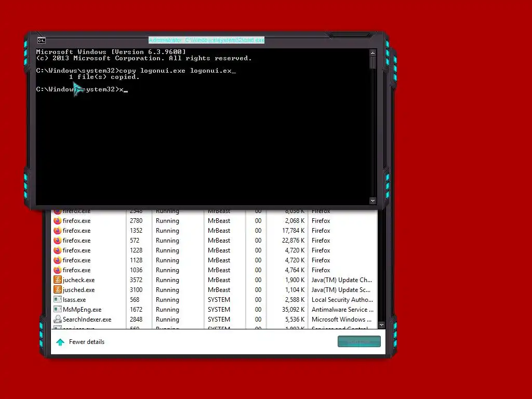Click memory value 17,784 K
Viewport: 532px width, 399px height.
293,230
